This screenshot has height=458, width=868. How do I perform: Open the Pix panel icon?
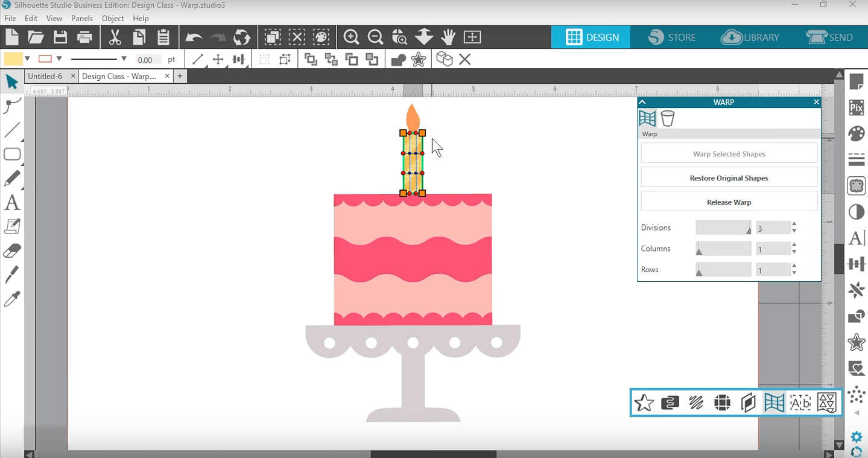point(856,108)
